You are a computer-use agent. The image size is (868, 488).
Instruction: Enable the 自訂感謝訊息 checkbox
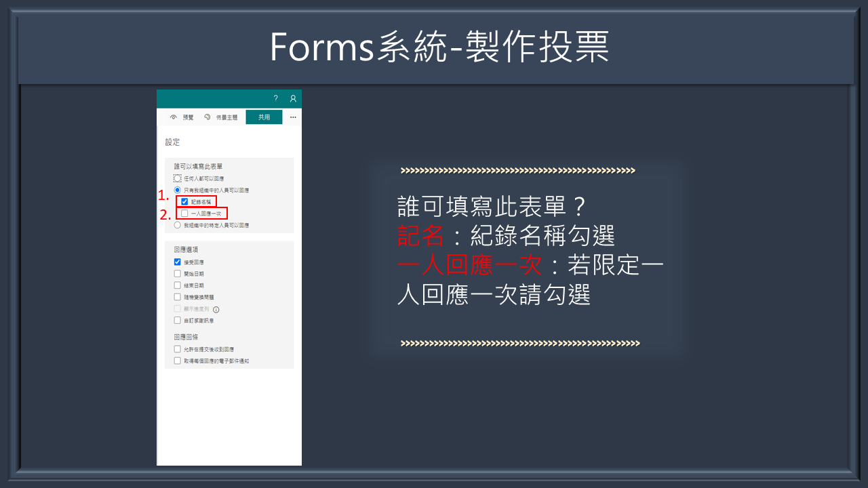click(x=178, y=320)
